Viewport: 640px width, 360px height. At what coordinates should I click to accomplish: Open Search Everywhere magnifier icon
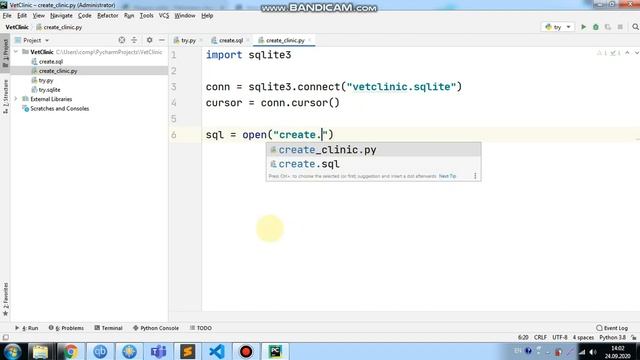click(635, 27)
